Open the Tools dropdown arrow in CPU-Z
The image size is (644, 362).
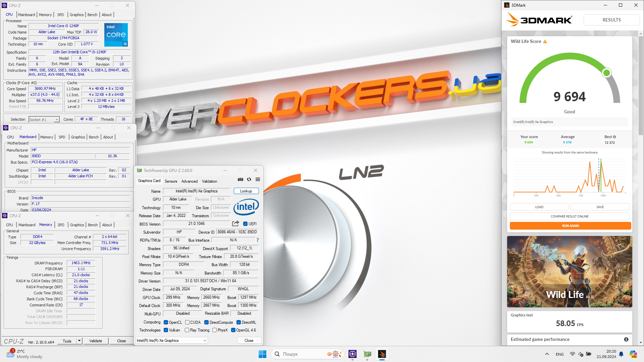[x=79, y=341]
